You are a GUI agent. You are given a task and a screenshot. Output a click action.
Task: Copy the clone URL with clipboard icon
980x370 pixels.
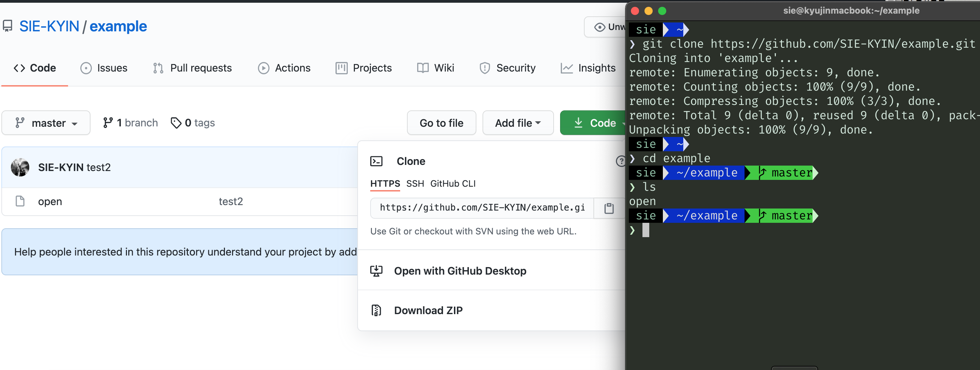(609, 208)
